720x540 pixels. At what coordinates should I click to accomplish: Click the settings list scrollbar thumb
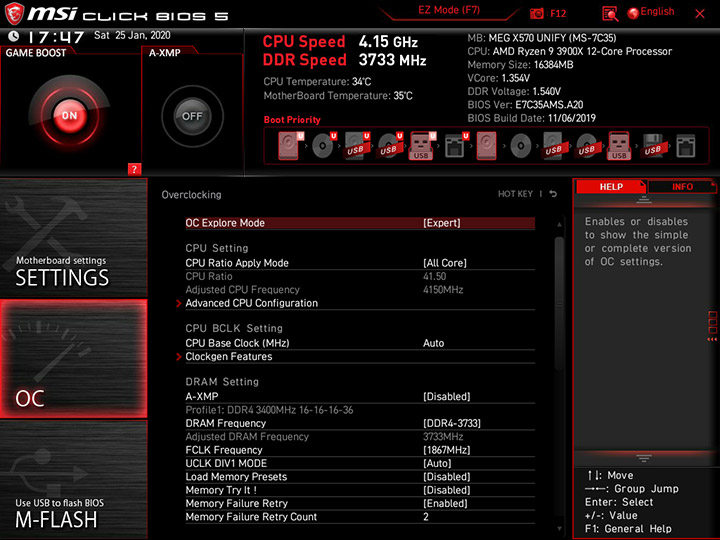point(559,303)
